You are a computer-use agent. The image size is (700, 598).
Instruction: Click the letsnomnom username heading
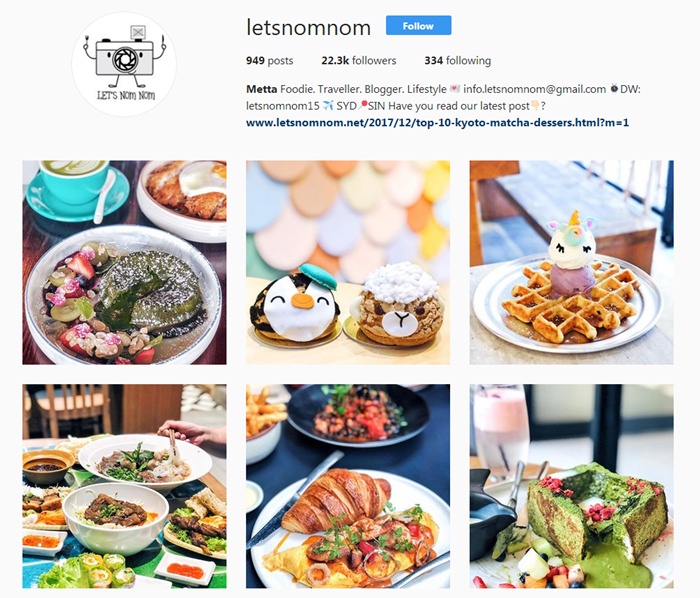[308, 28]
